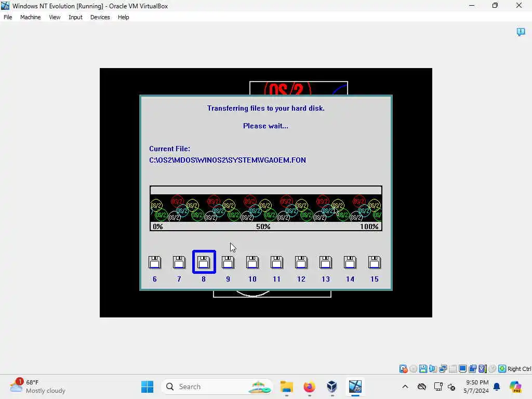The image size is (532, 399).
Task: Click the VirtualBox window title bar icon
Action: point(5,5)
